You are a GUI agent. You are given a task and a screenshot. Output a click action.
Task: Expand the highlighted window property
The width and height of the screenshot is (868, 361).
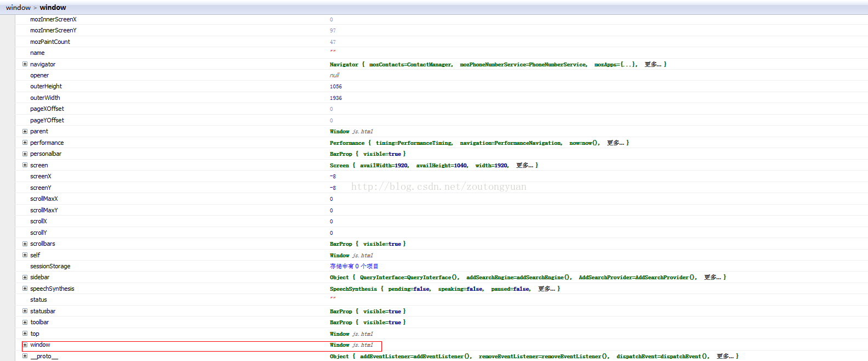[25, 345]
